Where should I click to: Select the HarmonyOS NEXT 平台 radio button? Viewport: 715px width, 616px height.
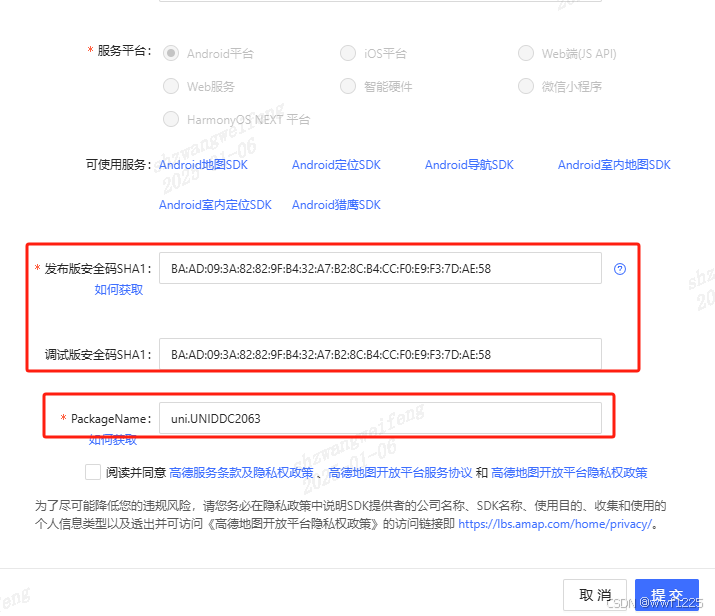tap(171, 119)
